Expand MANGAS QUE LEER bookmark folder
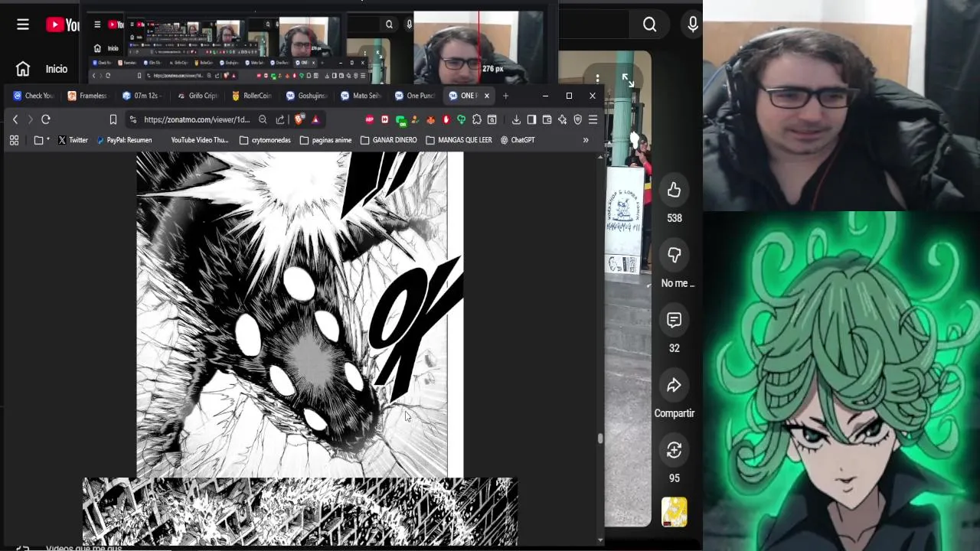The image size is (980, 551). pos(459,140)
